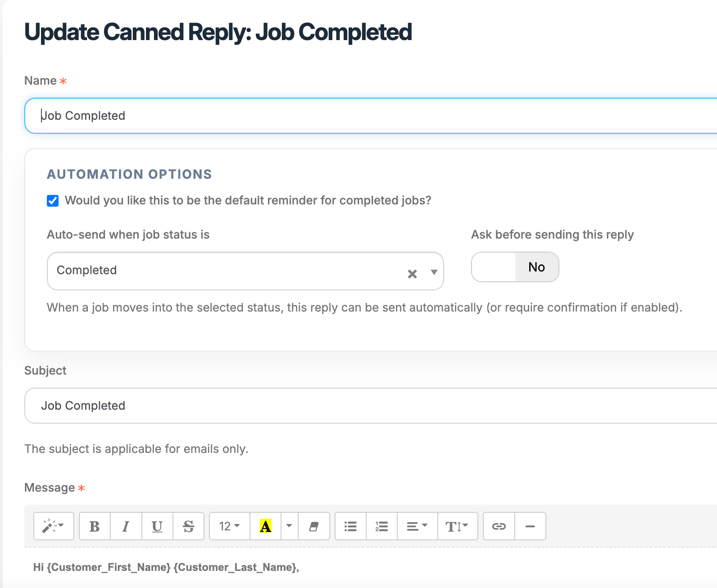Apply italic formatting to message text
717x588 pixels.
pos(126,526)
